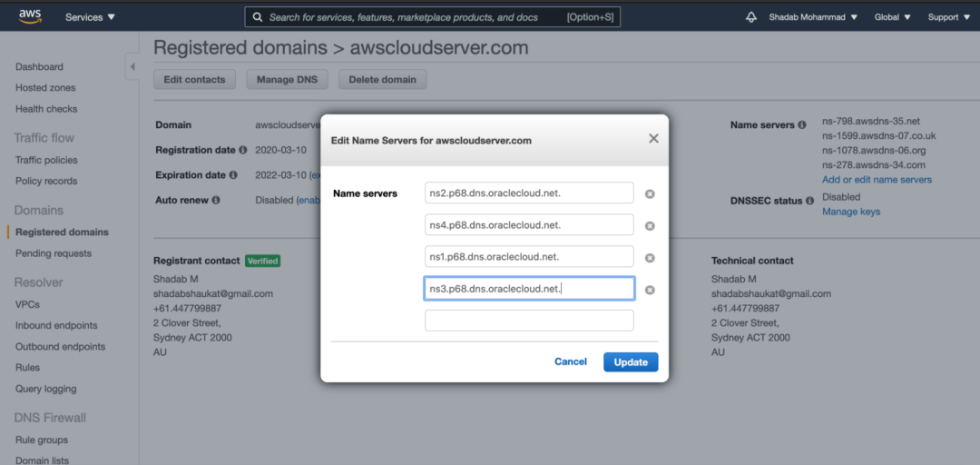
Task: Collapse the left navigation sidebar
Action: click(x=132, y=66)
